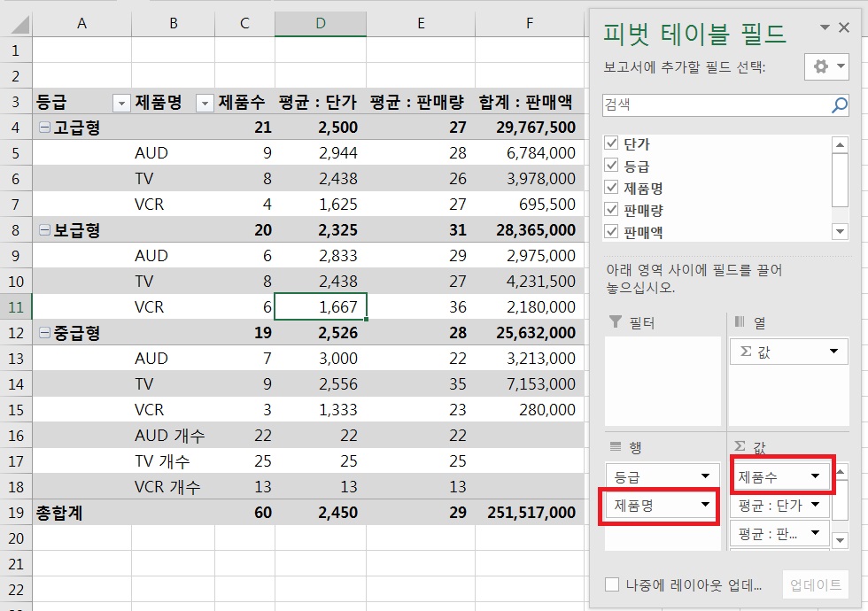This screenshot has width=868, height=611.
Task: Uncheck the 단가 field checkbox
Action: coord(611,144)
